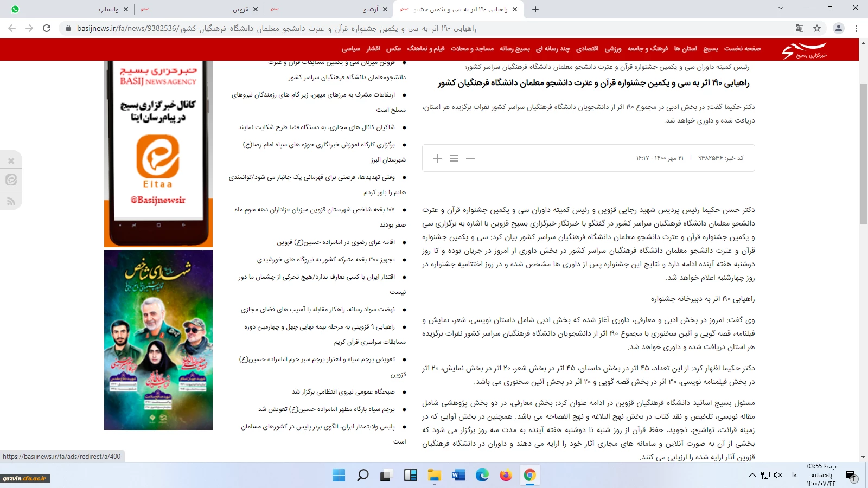Open Chrome's three-dot menu
868x488 pixels.
(857, 28)
